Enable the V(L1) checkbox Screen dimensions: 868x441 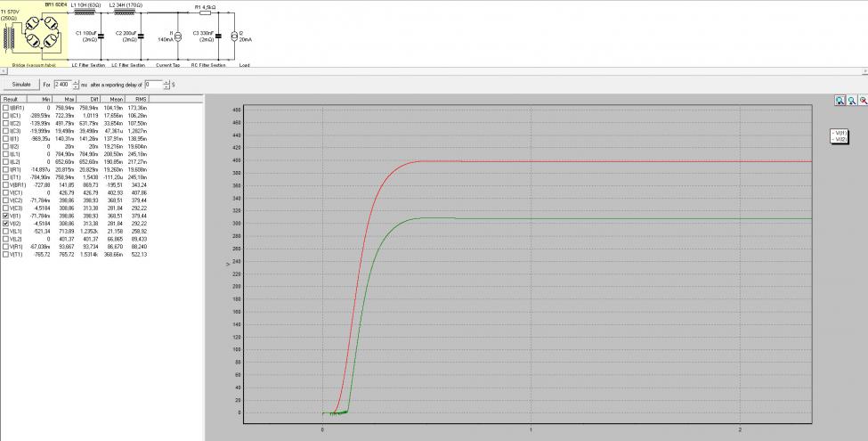click(x=5, y=231)
